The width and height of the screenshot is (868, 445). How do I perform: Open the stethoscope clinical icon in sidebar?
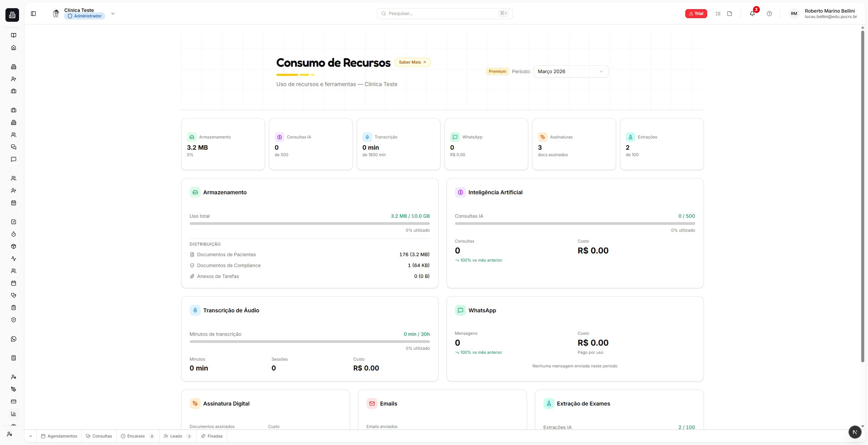coord(14,295)
